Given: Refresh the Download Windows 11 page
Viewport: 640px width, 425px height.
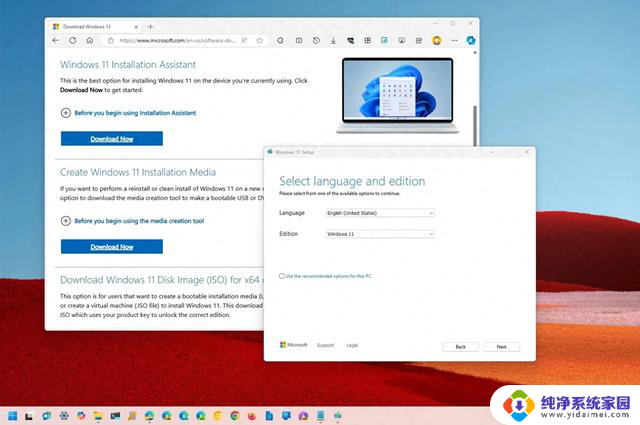Looking at the screenshot, I should point(73,40).
